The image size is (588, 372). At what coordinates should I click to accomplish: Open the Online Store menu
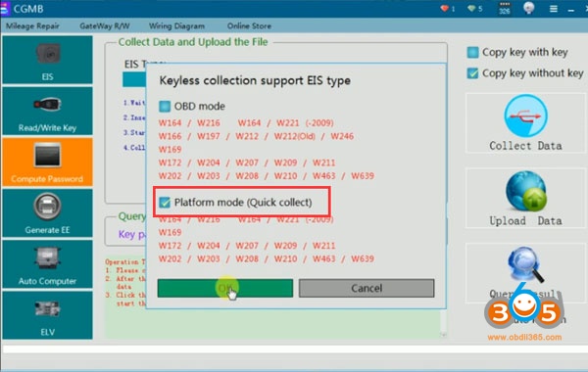[x=249, y=26]
